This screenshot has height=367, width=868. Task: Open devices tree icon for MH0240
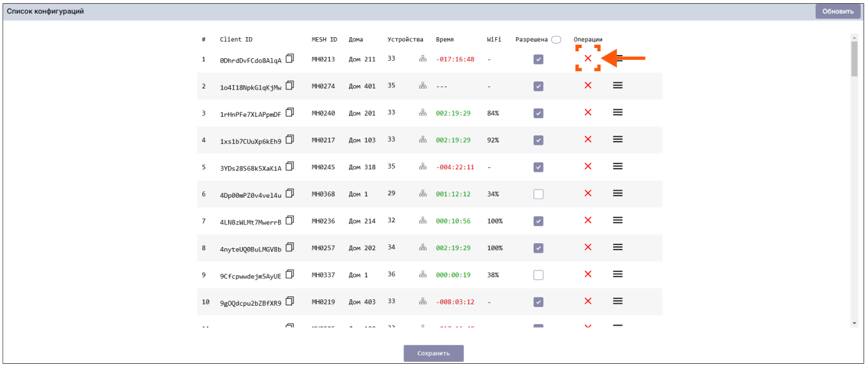tap(422, 112)
